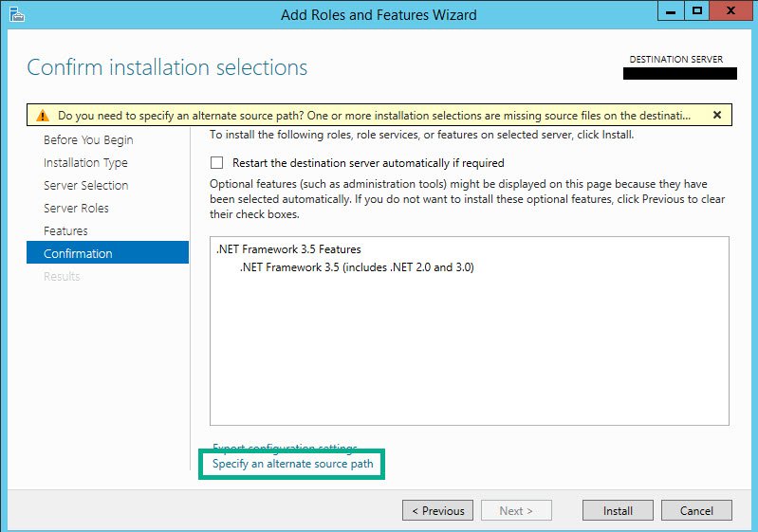
Task: Click the yellow warning triangle icon
Action: 43,116
